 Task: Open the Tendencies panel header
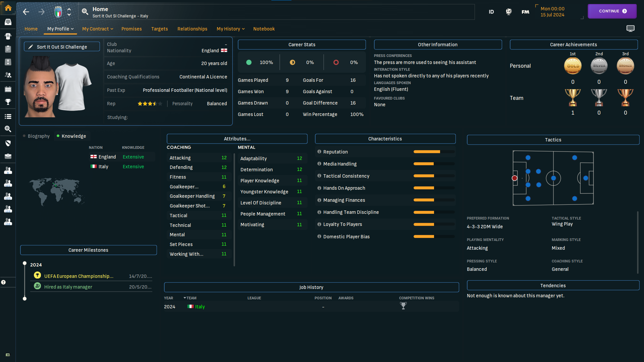(553, 286)
